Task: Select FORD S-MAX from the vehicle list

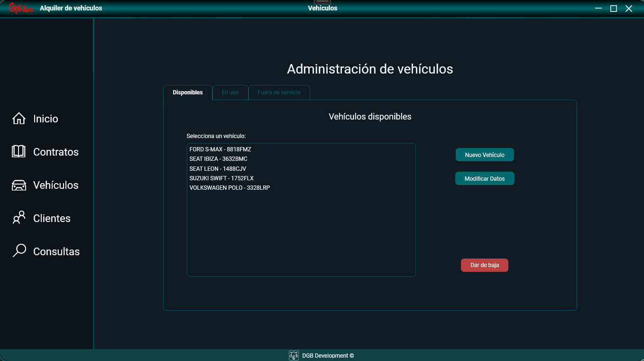Action: 220,149
